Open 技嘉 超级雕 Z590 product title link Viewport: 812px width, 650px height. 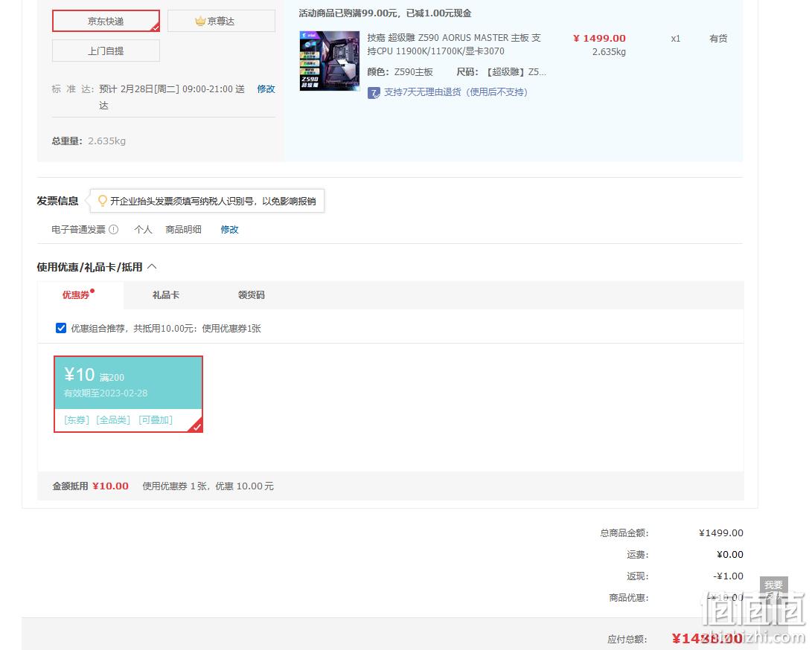point(454,45)
